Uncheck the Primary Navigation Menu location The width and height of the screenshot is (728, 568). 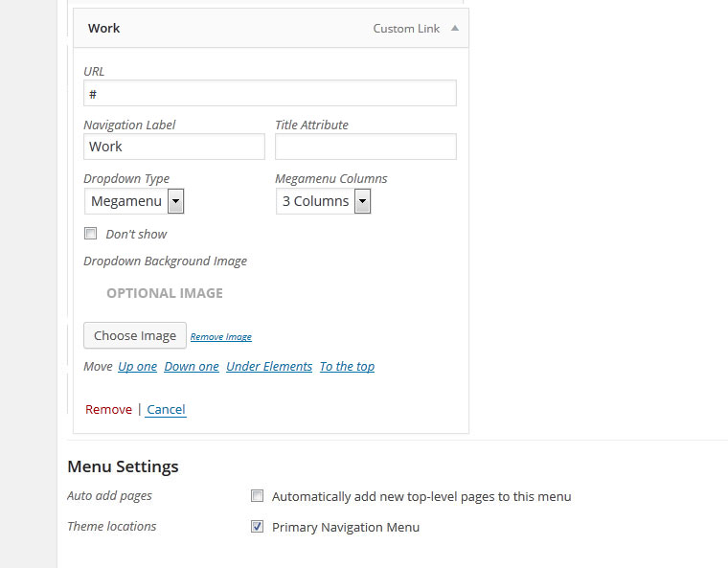tap(257, 527)
